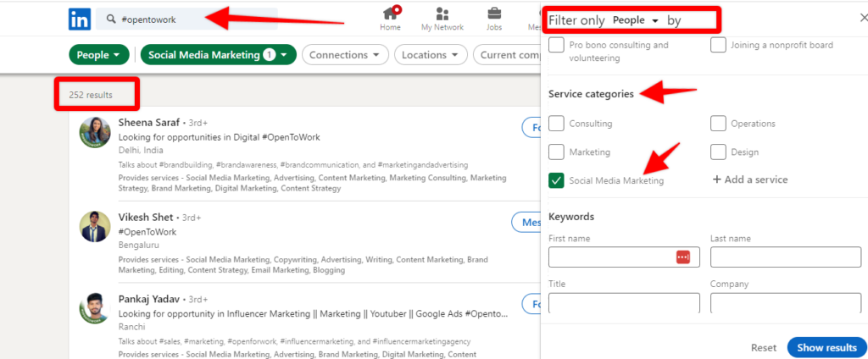Image resolution: width=868 pixels, height=359 pixels.
Task: Open Pankaj Yadav's profile photo
Action: [95, 308]
